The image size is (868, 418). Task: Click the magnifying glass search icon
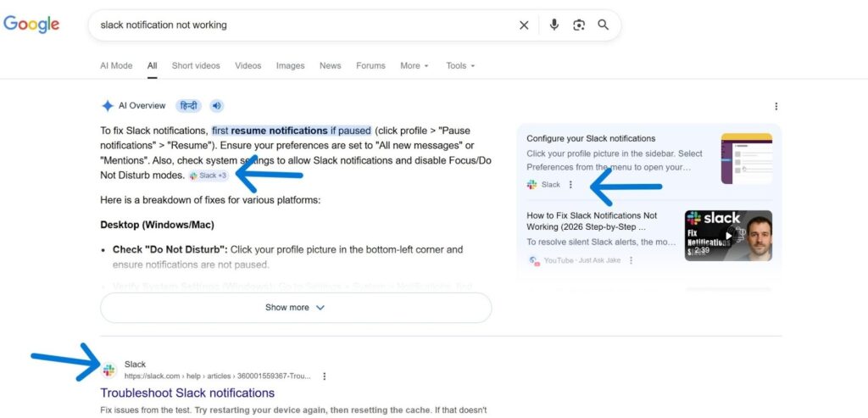(604, 25)
